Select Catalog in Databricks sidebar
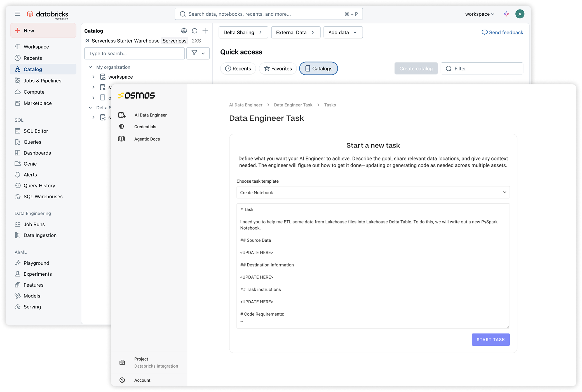 click(43, 69)
